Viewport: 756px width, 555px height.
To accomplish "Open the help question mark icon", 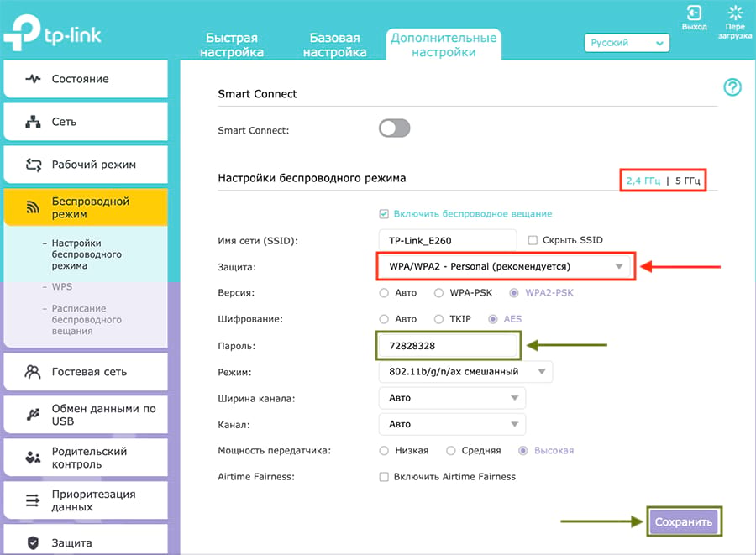I will pos(732,87).
